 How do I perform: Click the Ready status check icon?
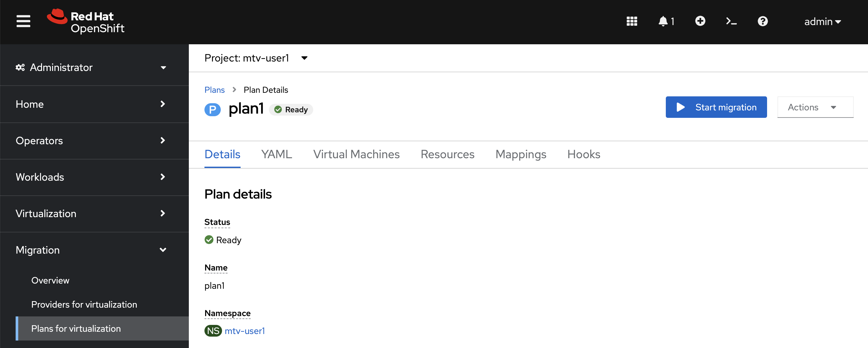point(209,240)
